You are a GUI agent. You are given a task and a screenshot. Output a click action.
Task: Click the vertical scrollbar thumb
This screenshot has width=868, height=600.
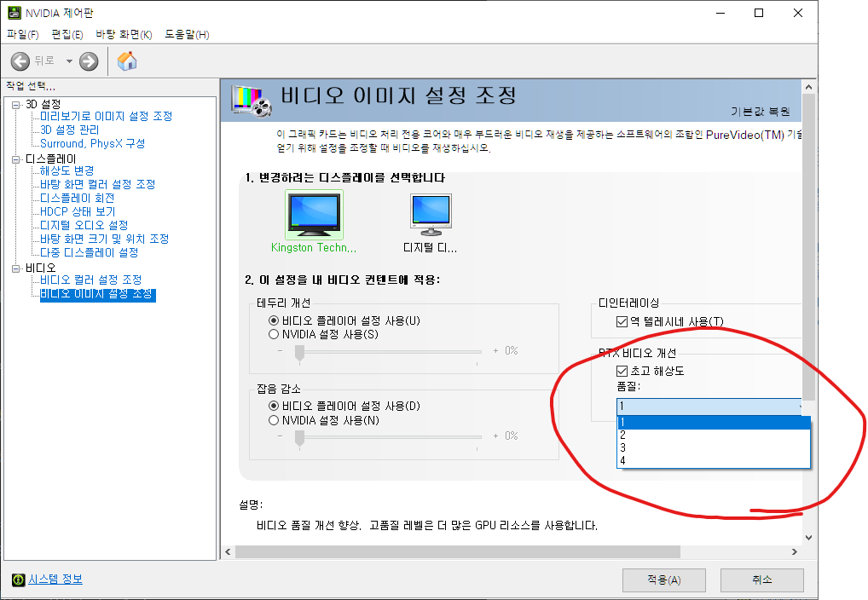[x=809, y=247]
